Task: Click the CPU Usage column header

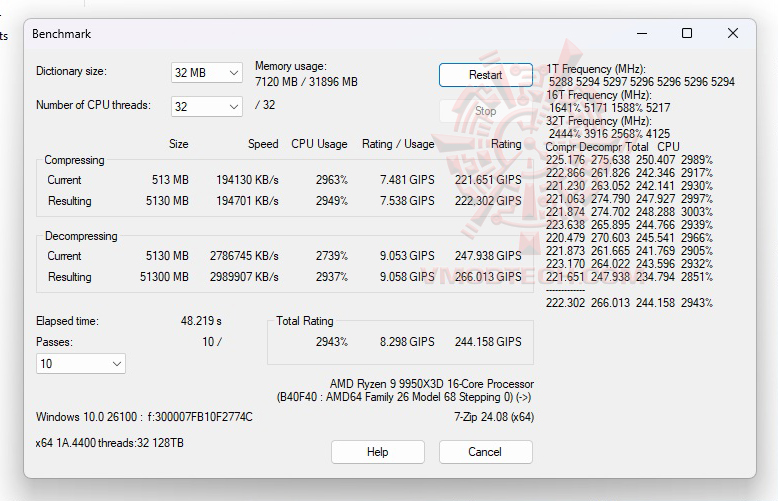Action: pos(319,144)
